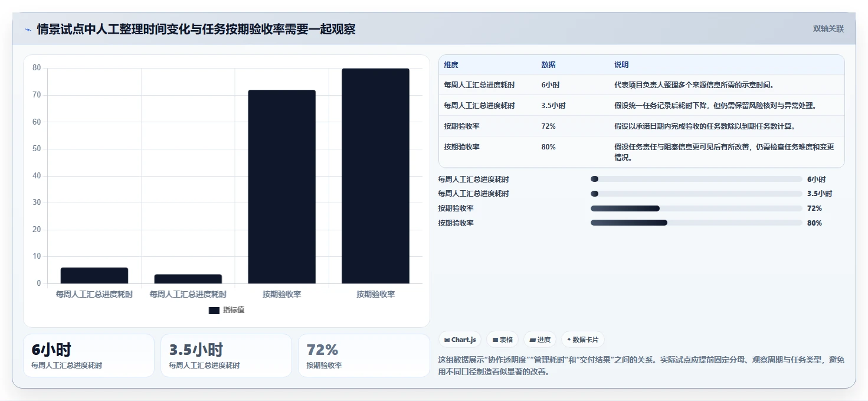Toggle the 指标值 legend swatch under the chart
The height and width of the screenshot is (401, 868).
214,310
